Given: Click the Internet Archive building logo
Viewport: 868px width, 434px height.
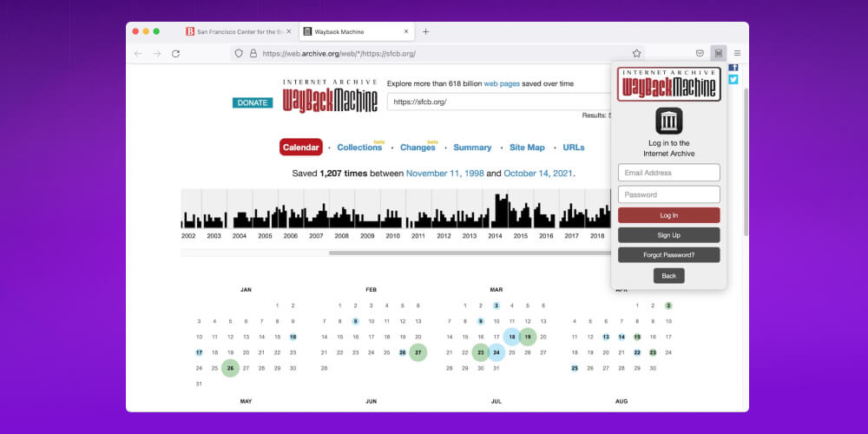Looking at the screenshot, I should [x=668, y=121].
